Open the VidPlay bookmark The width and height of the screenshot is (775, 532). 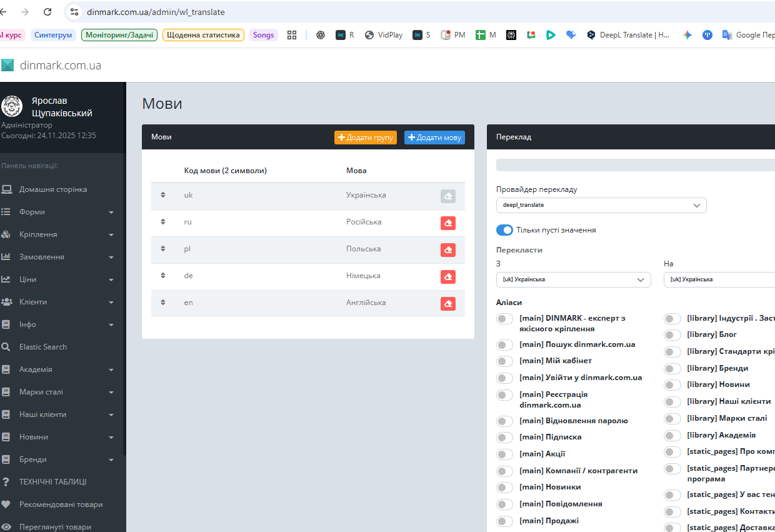384,35
